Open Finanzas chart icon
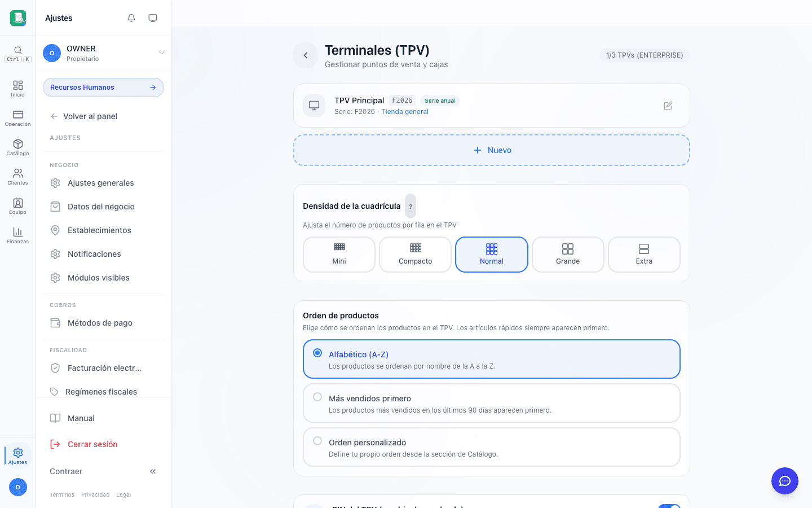 pyautogui.click(x=18, y=235)
